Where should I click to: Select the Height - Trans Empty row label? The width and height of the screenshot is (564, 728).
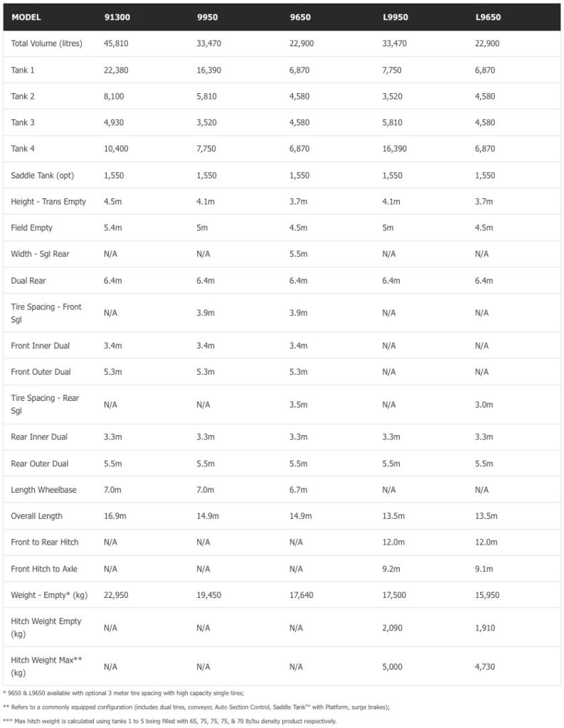[x=48, y=201]
